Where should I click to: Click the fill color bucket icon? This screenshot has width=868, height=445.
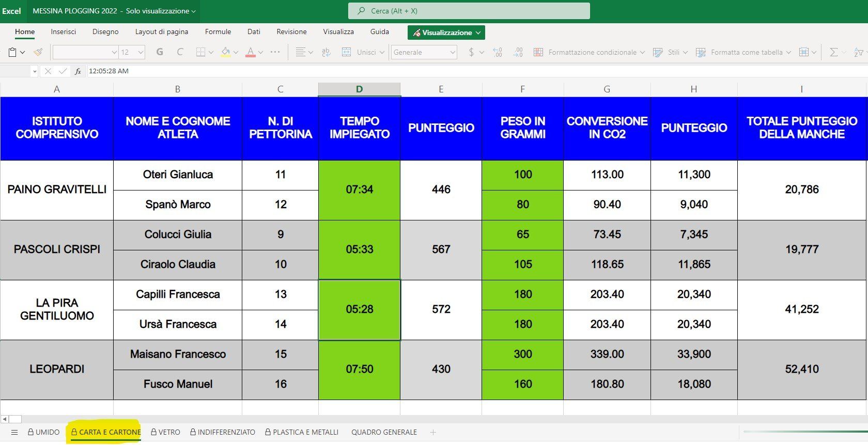pos(225,52)
